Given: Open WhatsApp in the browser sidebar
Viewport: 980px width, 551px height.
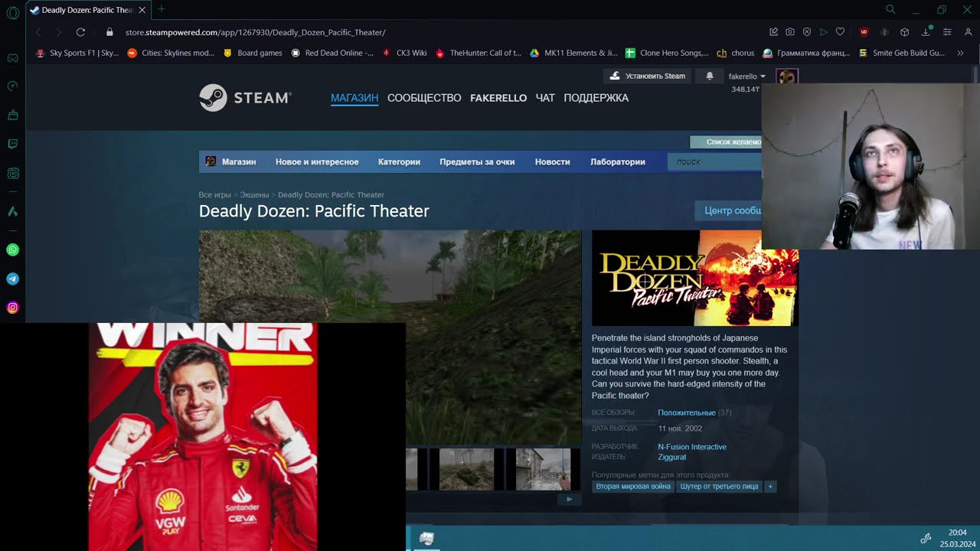Looking at the screenshot, I should coord(12,250).
